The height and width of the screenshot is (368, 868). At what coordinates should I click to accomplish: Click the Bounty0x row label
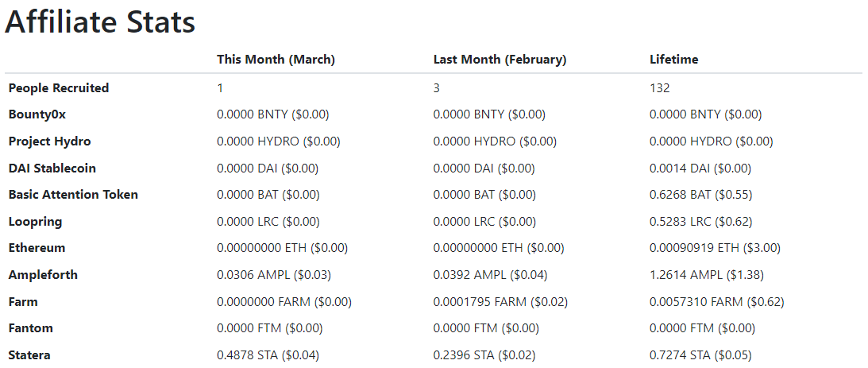click(x=37, y=114)
